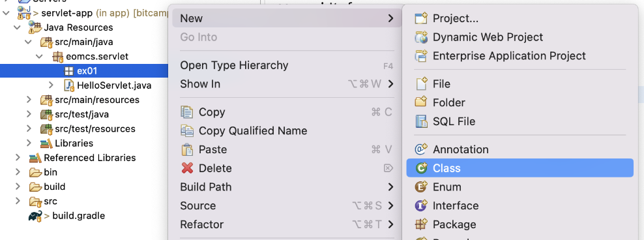Click the purple Interface I icon
This screenshot has width=644, height=240.
click(421, 205)
